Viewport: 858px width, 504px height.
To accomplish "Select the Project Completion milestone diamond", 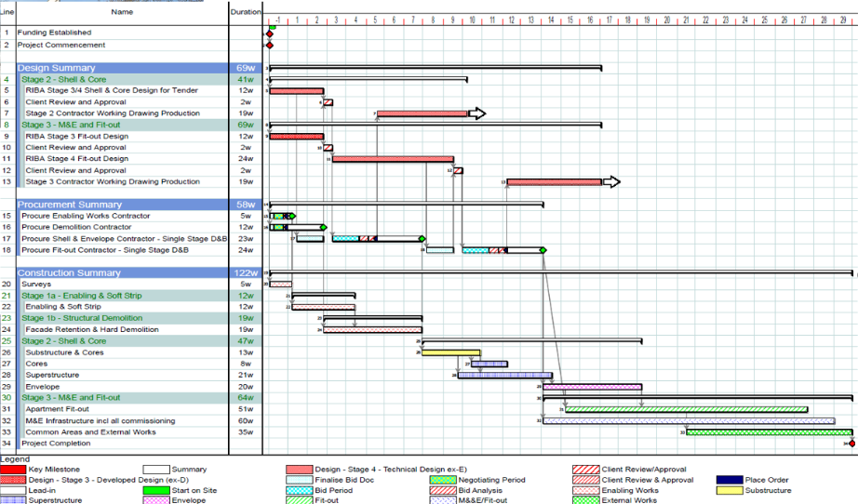I will (x=851, y=444).
